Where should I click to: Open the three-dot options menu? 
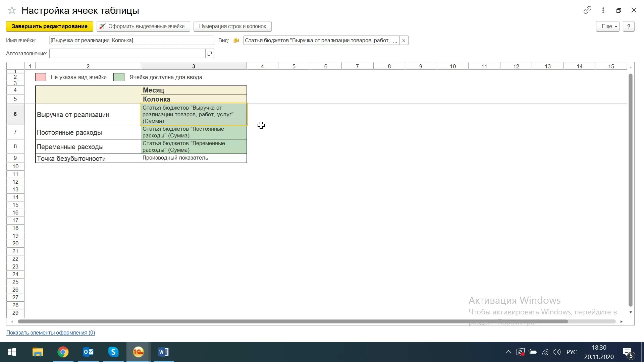(603, 10)
